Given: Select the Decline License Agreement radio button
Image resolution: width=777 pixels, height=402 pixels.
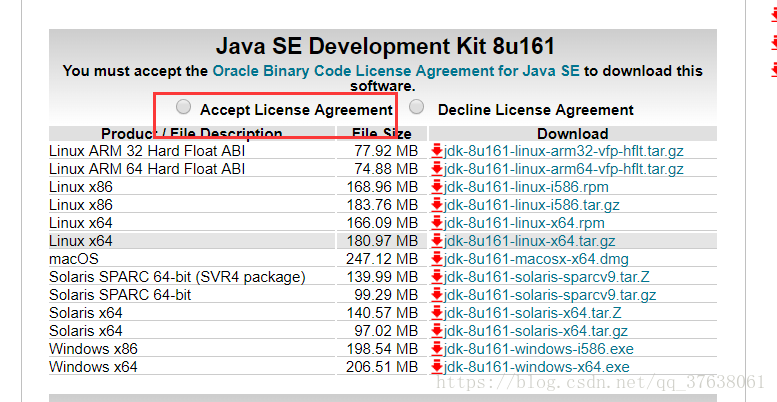Looking at the screenshot, I should point(417,107).
